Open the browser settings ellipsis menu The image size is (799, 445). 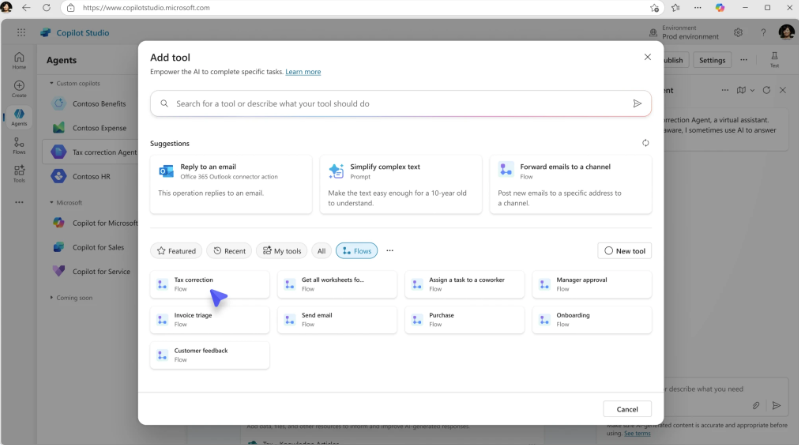(x=698, y=8)
